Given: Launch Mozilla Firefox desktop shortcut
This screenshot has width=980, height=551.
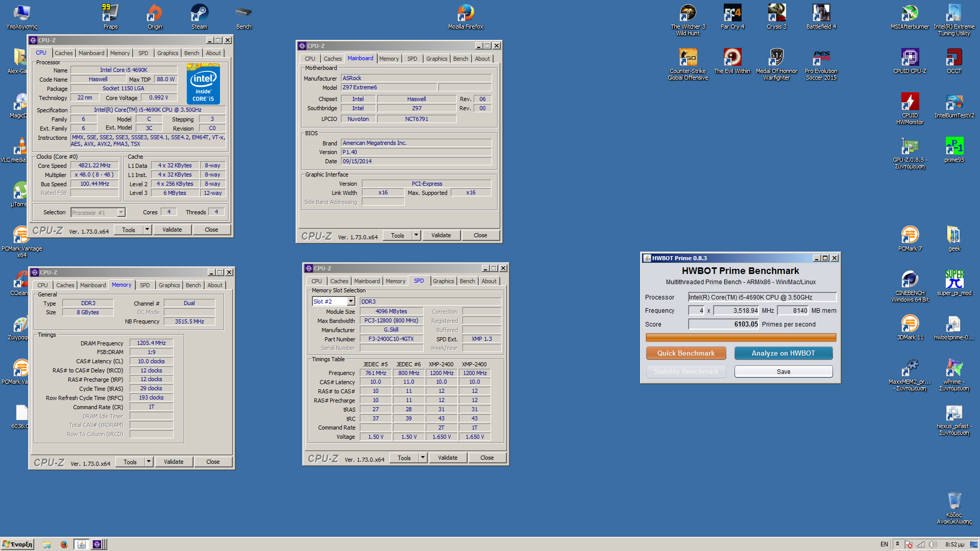Looking at the screenshot, I should point(465,16).
